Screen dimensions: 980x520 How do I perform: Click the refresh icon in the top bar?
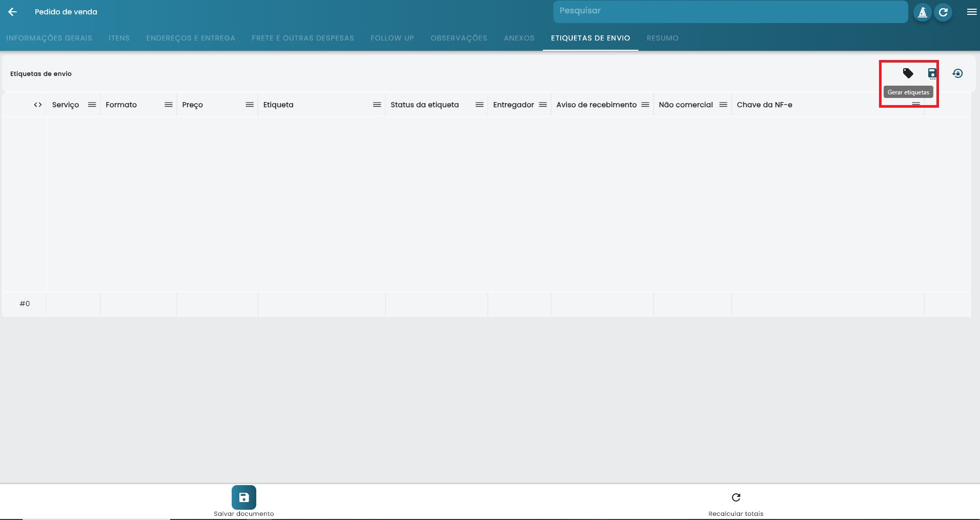(943, 12)
